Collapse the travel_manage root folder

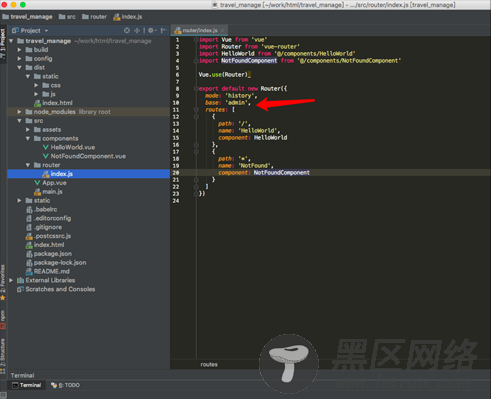pyautogui.click(x=11, y=41)
